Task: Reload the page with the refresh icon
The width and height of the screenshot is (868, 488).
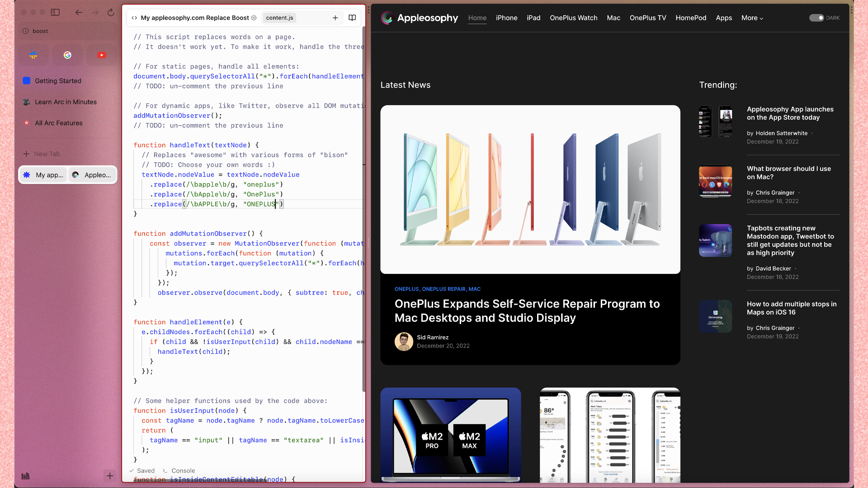Action: [x=111, y=12]
